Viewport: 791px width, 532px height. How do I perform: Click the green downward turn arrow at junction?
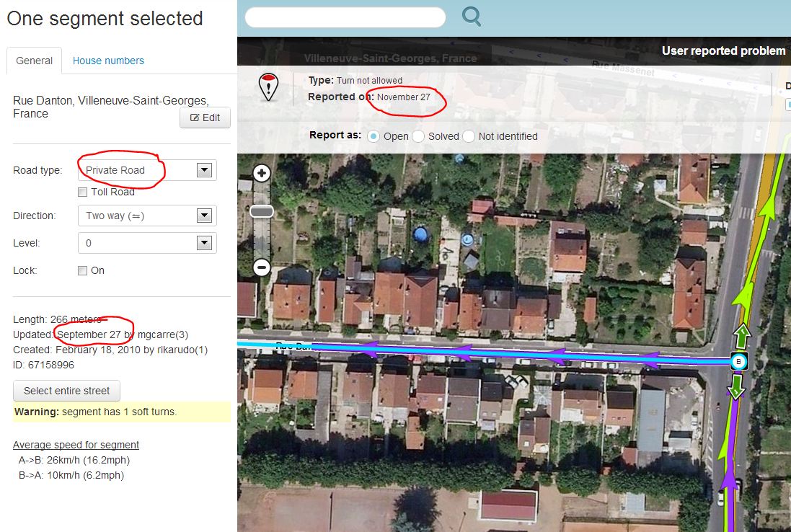tap(736, 387)
